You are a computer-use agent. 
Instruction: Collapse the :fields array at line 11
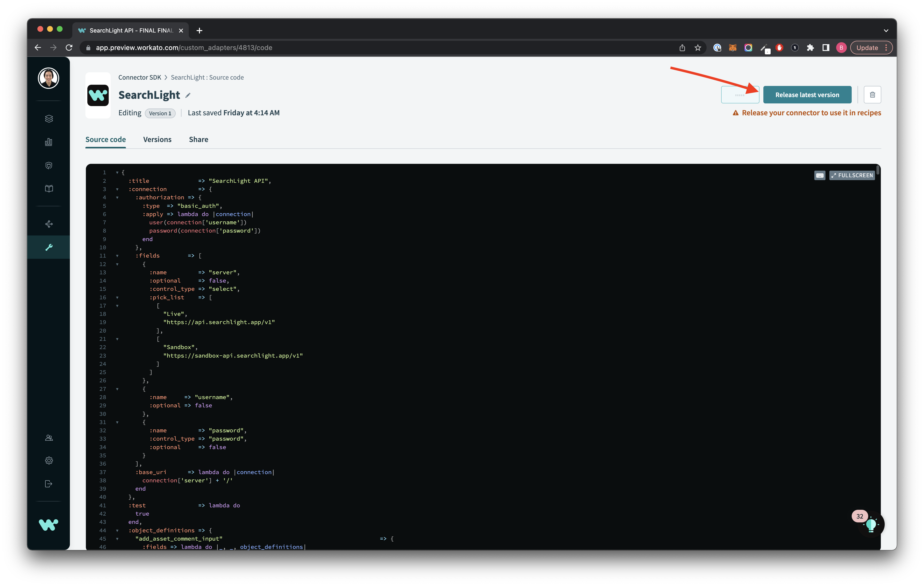point(117,256)
